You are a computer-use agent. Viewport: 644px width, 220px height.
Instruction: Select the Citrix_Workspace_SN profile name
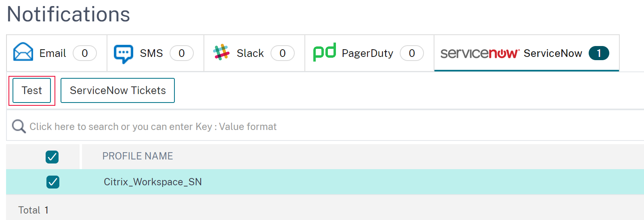point(153,182)
